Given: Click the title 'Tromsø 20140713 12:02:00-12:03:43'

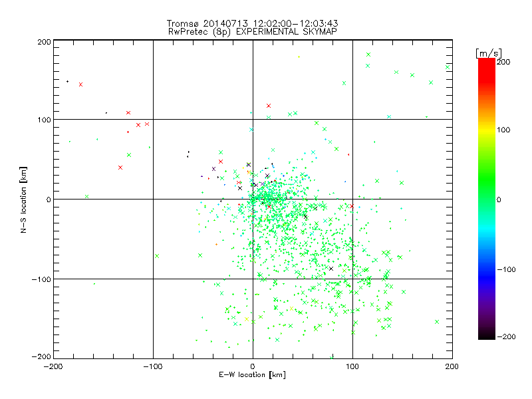Looking at the screenshot, I should pos(252,23).
